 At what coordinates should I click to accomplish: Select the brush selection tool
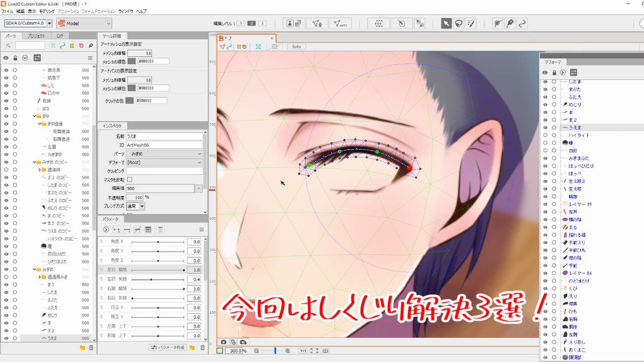472,24
